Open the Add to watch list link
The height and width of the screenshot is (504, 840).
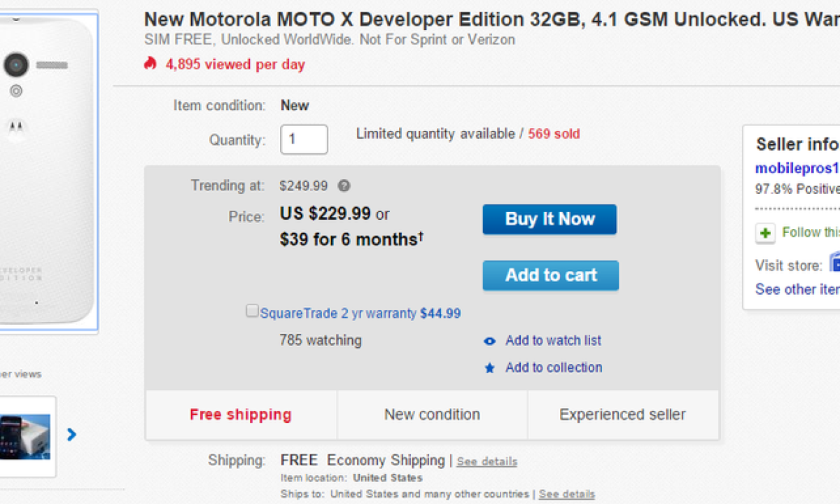click(553, 341)
